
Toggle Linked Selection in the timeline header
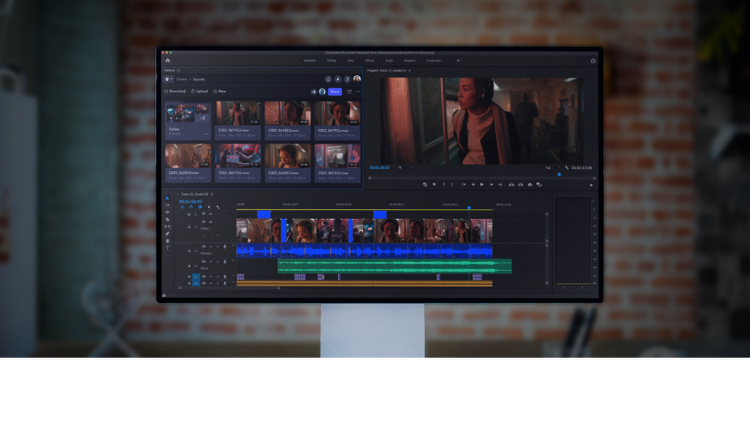click(200, 207)
